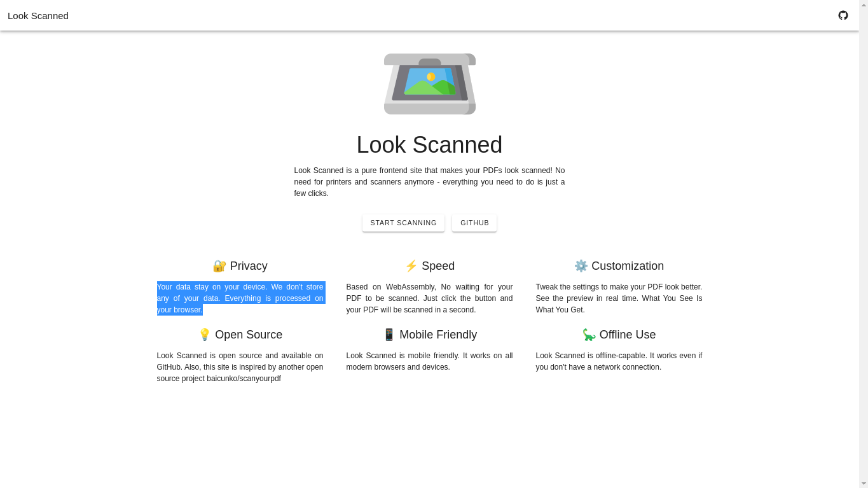Click the gear icon beside Customization

(581, 265)
